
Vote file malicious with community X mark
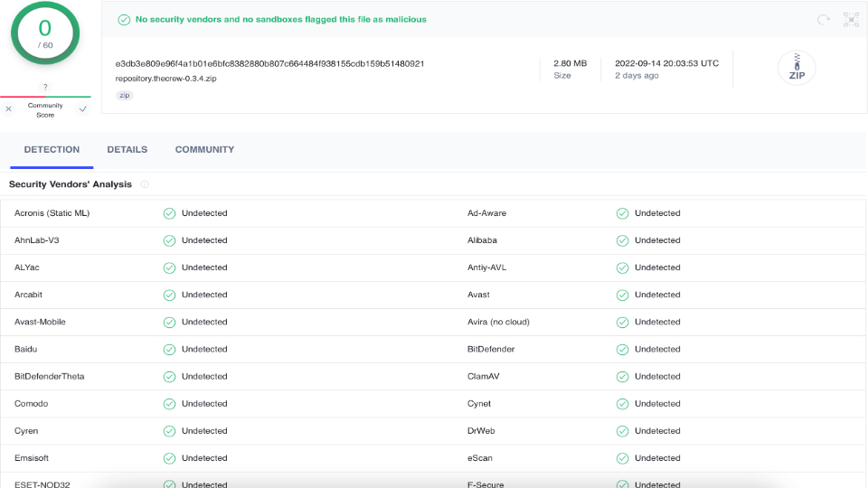[x=9, y=109]
